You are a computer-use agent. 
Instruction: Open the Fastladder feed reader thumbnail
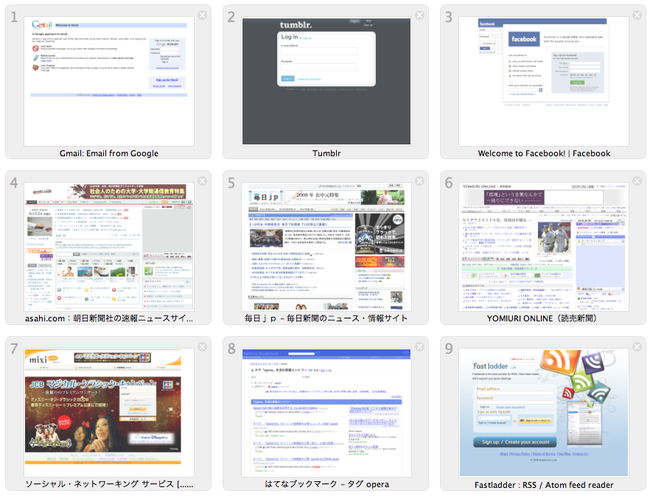(x=543, y=413)
